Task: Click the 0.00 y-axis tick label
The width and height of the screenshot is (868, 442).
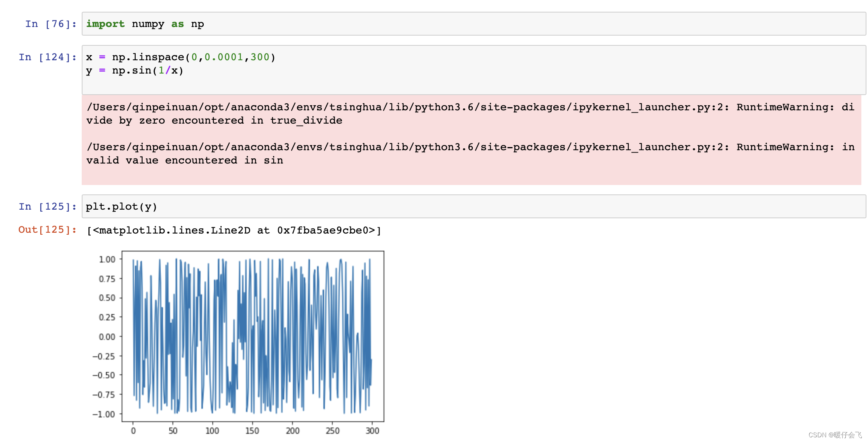Action: coord(107,337)
